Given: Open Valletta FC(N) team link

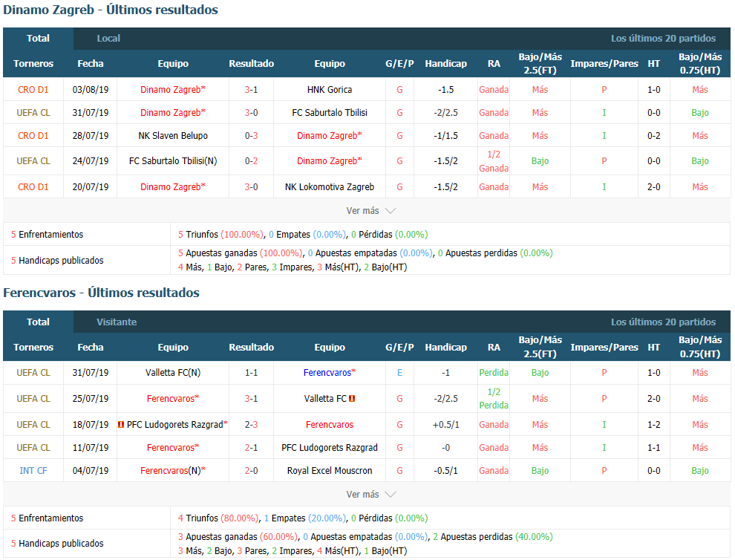Looking at the screenshot, I should click(173, 372).
